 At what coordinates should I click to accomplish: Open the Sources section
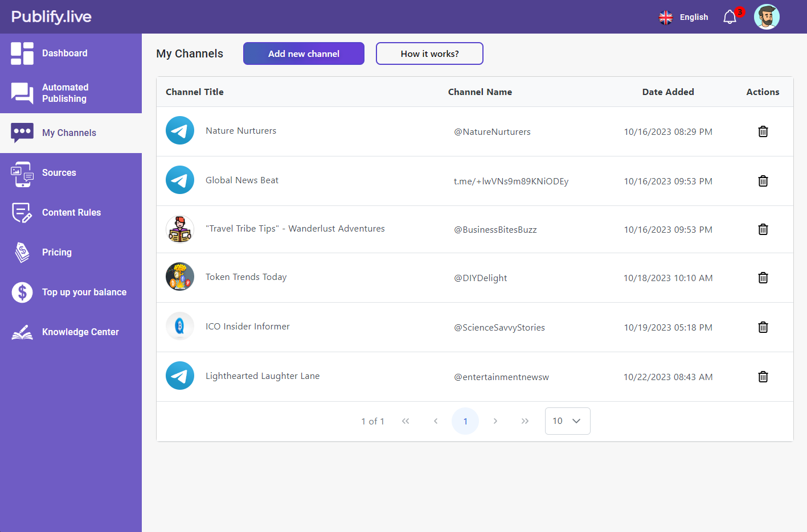(x=59, y=172)
